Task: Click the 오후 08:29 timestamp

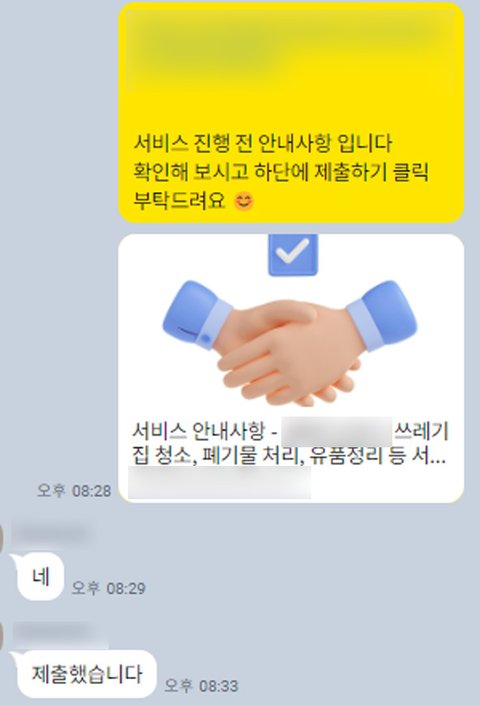Action: [109, 588]
